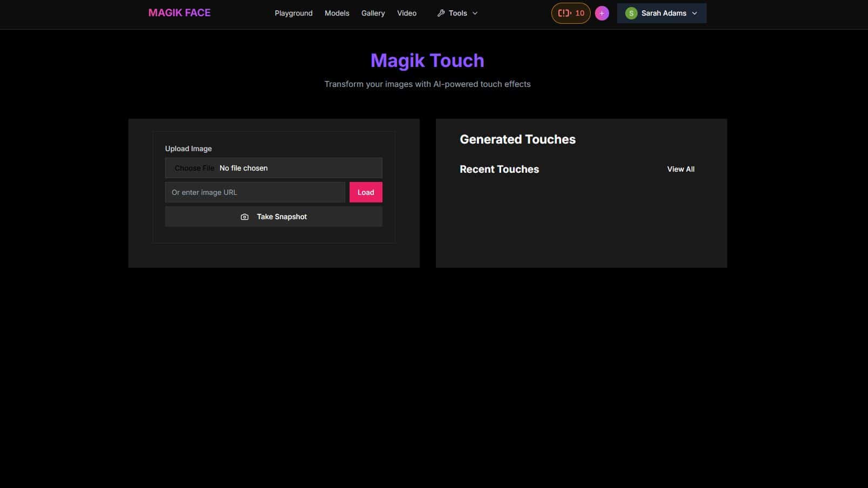This screenshot has height=488, width=868.
Task: Click the chevron next to Sarah Adams
Action: pyautogui.click(x=694, y=13)
